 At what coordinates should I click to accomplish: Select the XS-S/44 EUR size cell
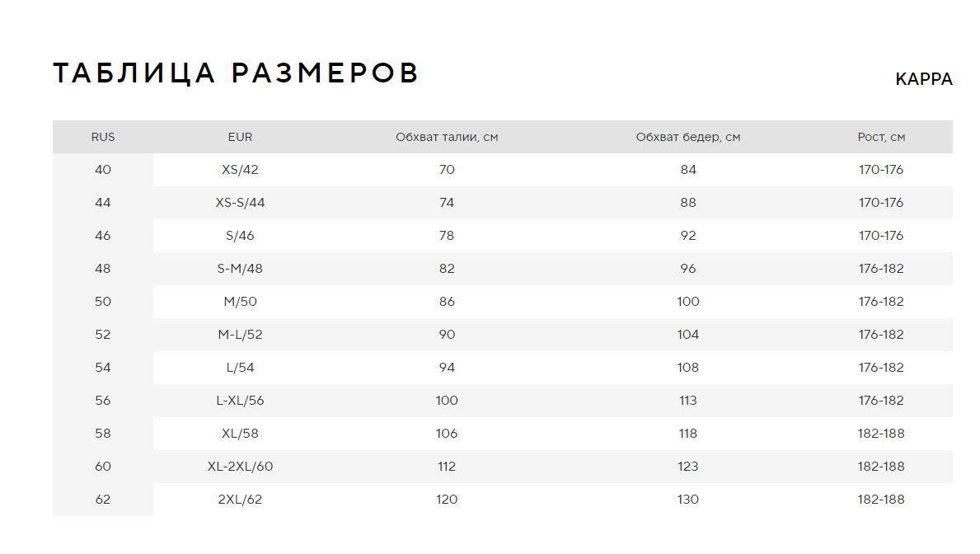[240, 203]
